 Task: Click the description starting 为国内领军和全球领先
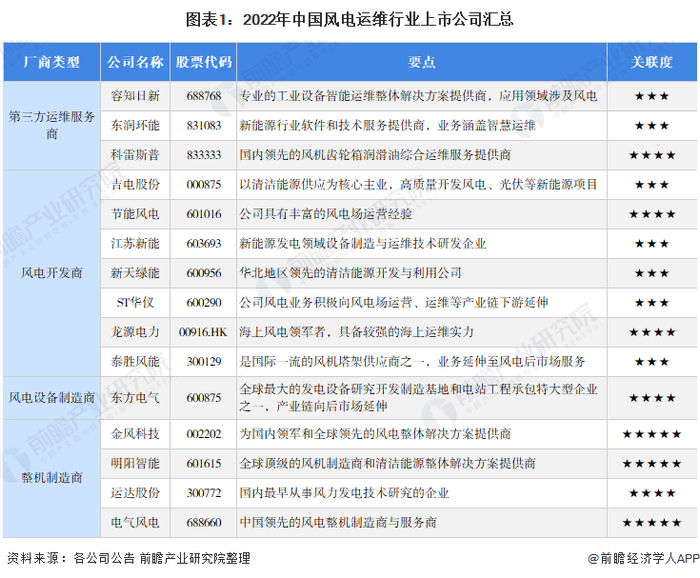point(375,434)
